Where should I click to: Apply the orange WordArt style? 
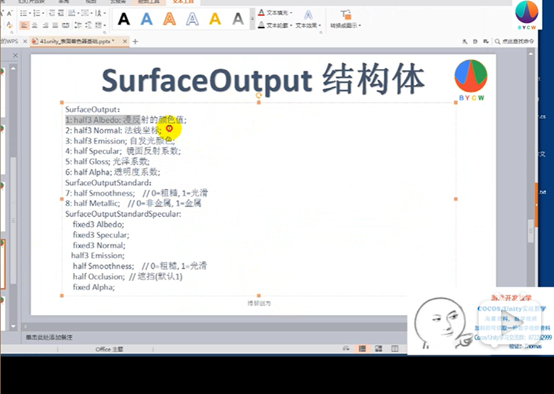pos(170,19)
